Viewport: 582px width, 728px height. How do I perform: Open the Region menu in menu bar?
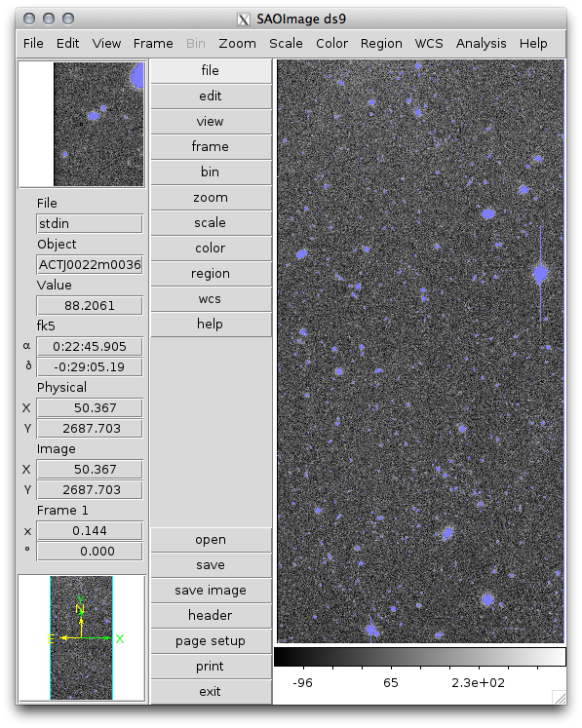click(x=381, y=44)
